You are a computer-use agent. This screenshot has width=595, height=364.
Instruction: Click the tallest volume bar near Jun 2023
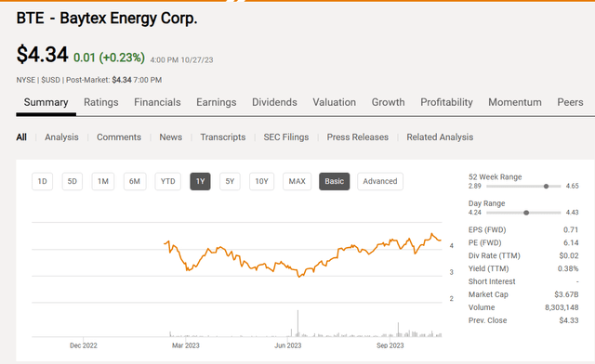pos(297,323)
